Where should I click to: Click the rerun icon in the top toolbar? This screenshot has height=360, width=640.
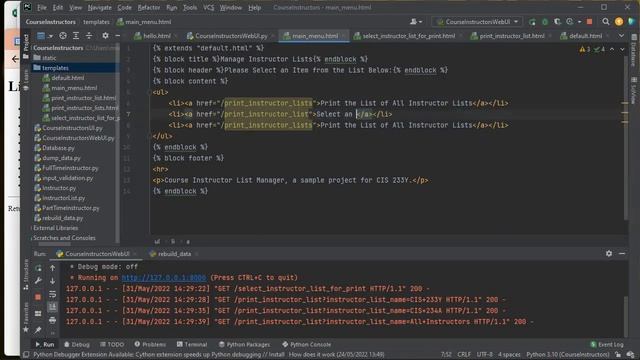(532, 22)
